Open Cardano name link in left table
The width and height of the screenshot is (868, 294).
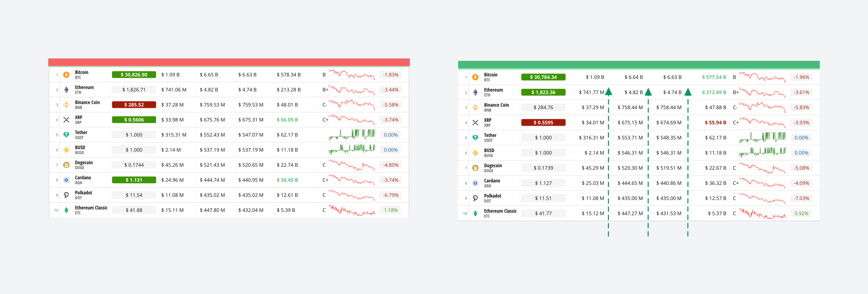pyautogui.click(x=83, y=178)
